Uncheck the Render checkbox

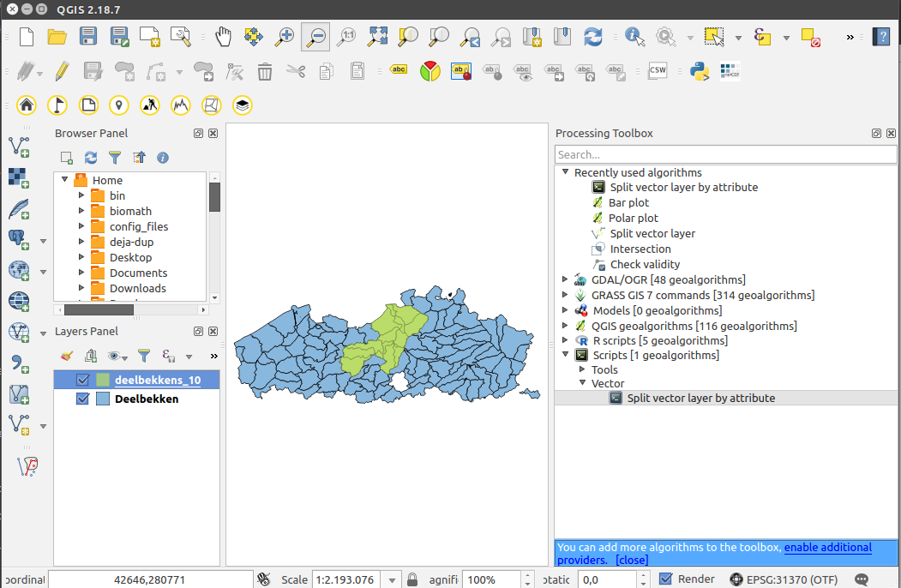pyautogui.click(x=665, y=579)
